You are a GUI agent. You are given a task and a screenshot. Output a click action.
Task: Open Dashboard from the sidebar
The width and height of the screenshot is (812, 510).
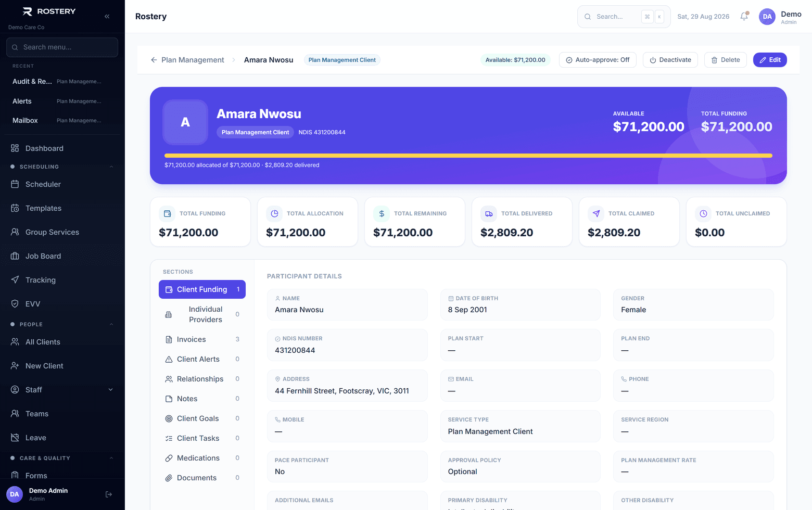(x=62, y=148)
